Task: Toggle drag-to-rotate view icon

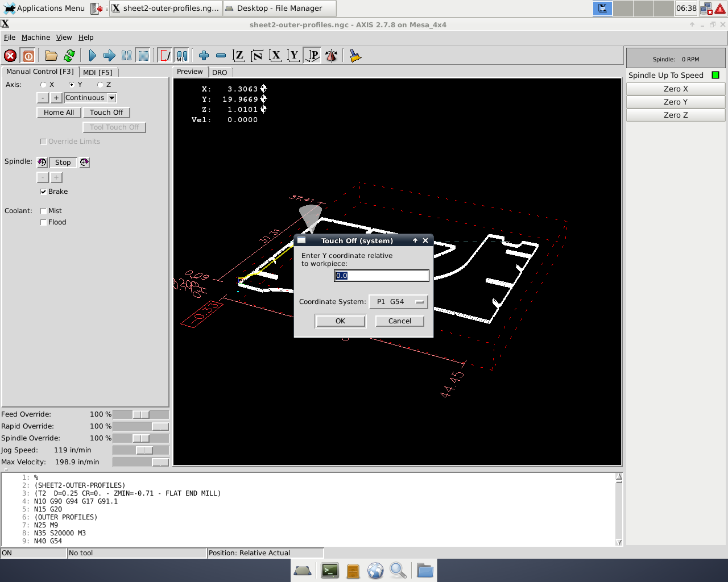Action: click(x=331, y=56)
